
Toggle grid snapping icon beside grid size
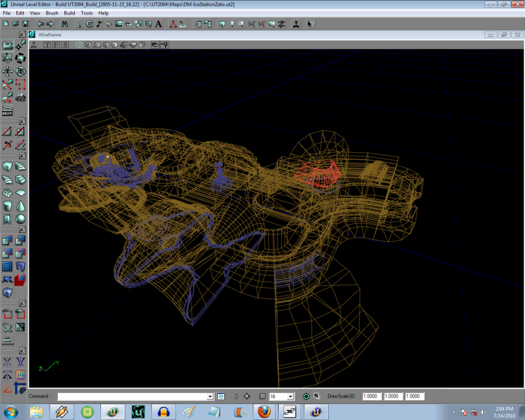[262, 396]
